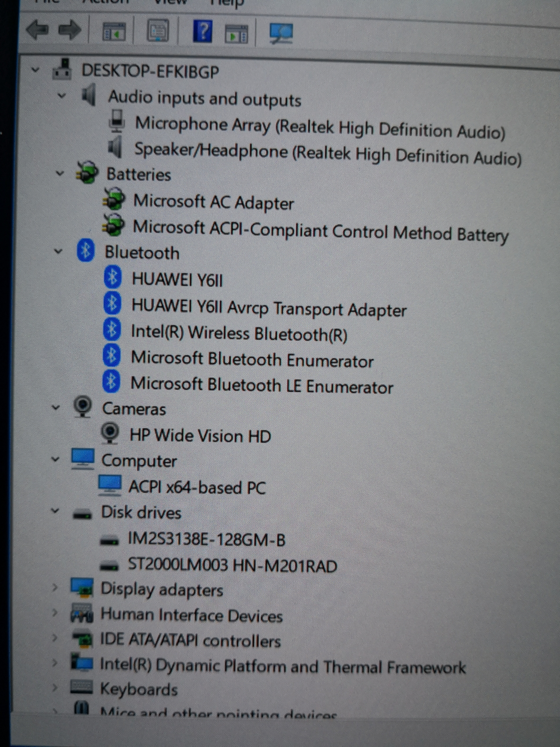The image size is (560, 747).
Task: Expand the Display adapters category
Action: [x=55, y=588]
